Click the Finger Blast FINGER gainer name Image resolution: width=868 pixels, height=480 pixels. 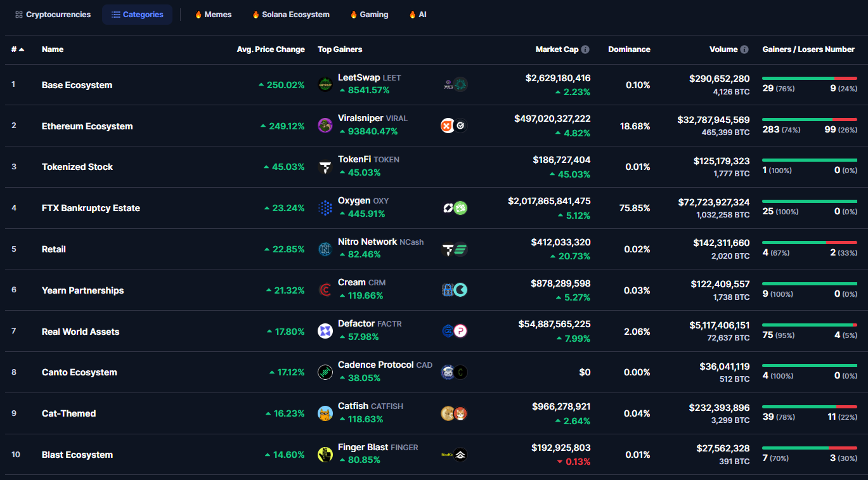(x=378, y=447)
